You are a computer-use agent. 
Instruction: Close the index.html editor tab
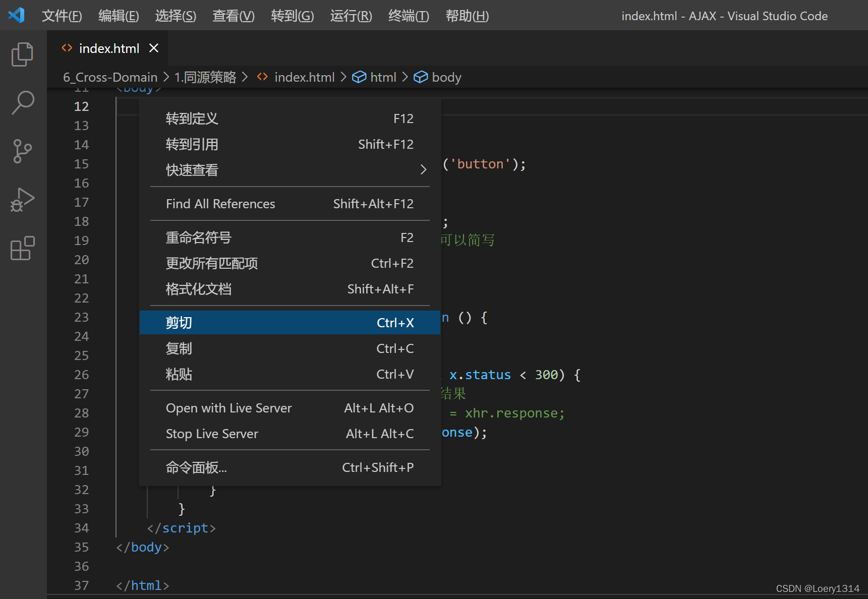[x=154, y=48]
